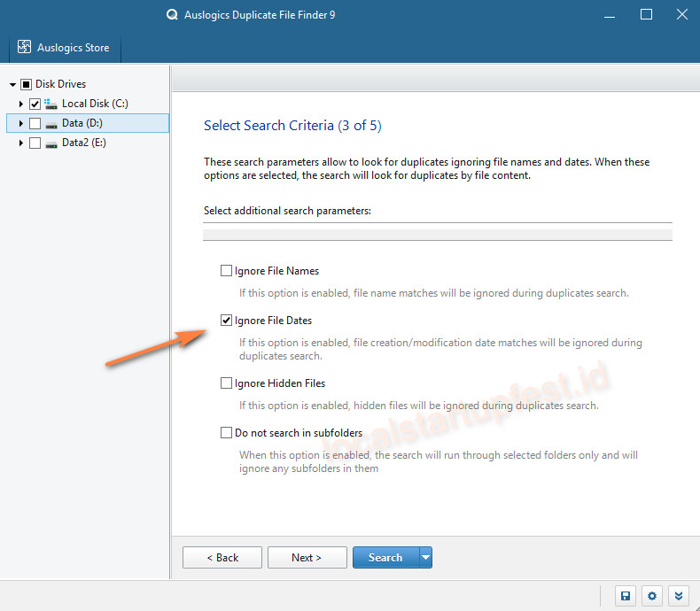Maximize the Duplicate File Finder window
This screenshot has height=611, width=700.
pyautogui.click(x=646, y=15)
